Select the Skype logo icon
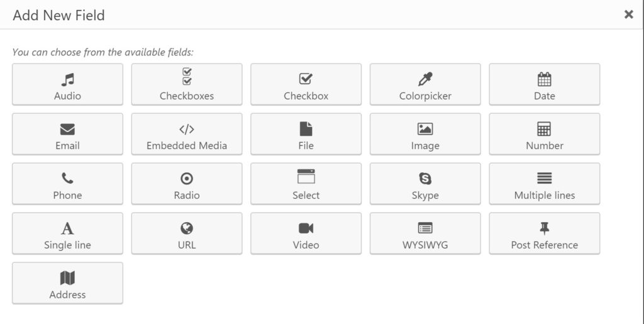 (x=425, y=179)
